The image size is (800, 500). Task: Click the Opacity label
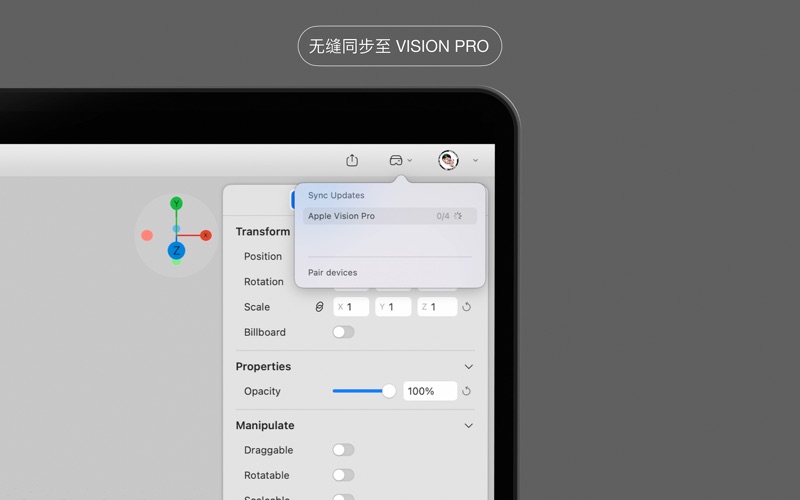pos(262,391)
